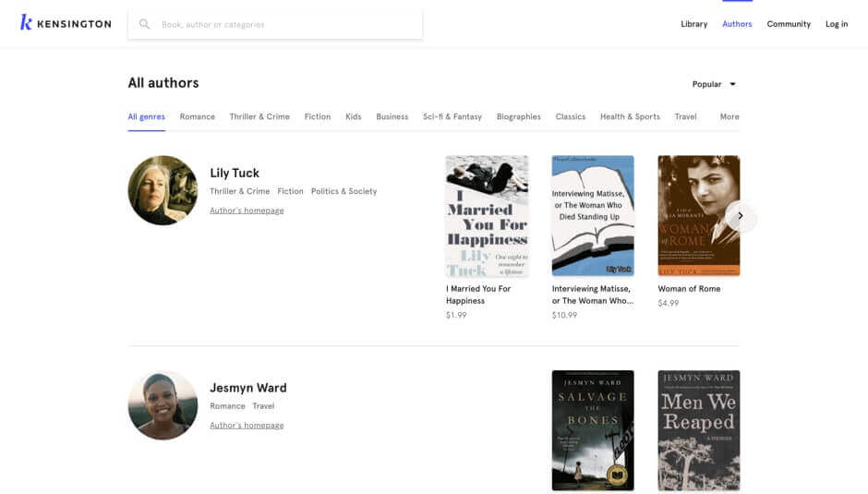Open the Popular sort dropdown
This screenshot has height=494, width=868.
(x=714, y=84)
